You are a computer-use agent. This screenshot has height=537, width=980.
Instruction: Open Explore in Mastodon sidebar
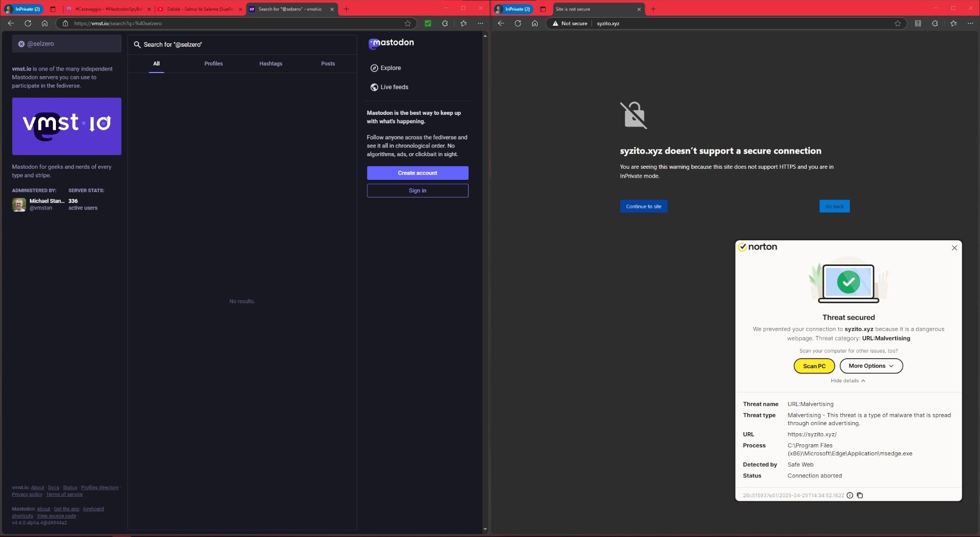pos(385,68)
